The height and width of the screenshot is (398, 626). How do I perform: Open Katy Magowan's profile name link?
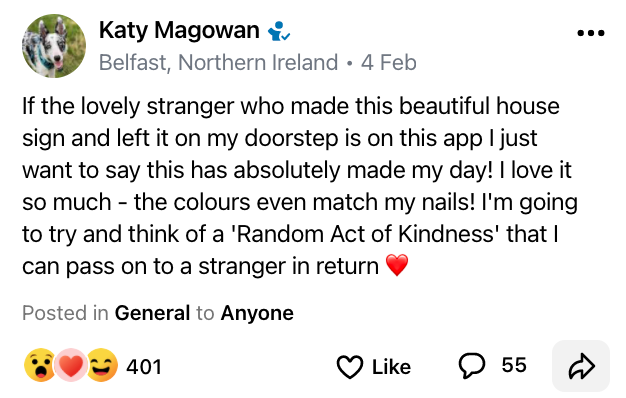(x=179, y=30)
